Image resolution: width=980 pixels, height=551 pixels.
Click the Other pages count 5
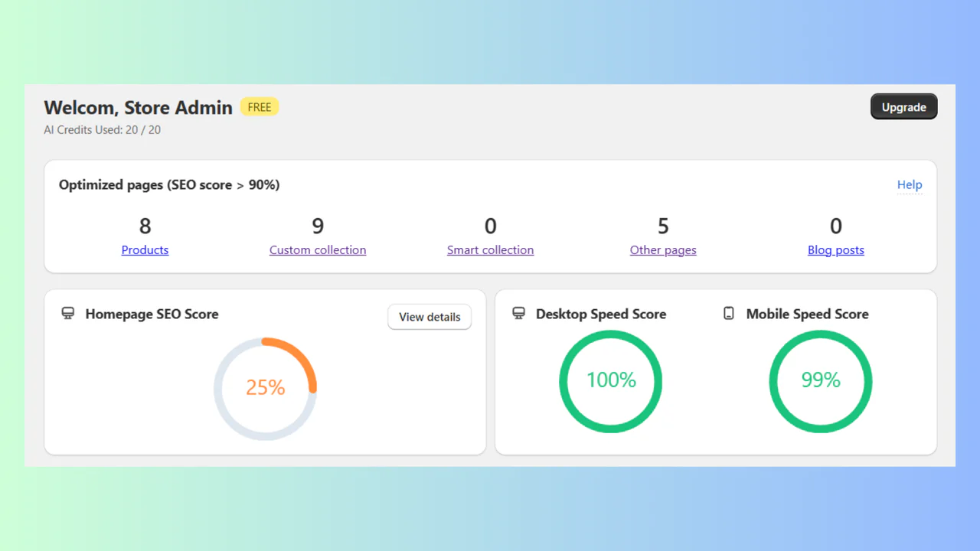coord(663,226)
